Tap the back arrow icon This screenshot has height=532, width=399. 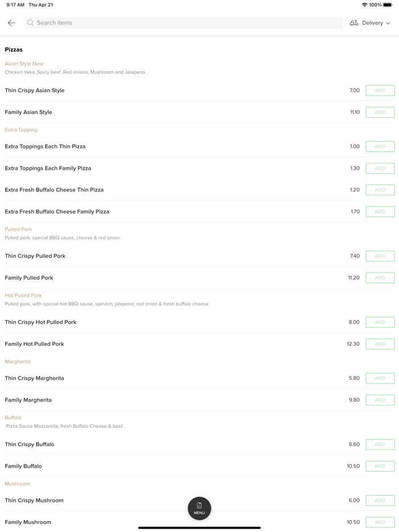coord(11,23)
